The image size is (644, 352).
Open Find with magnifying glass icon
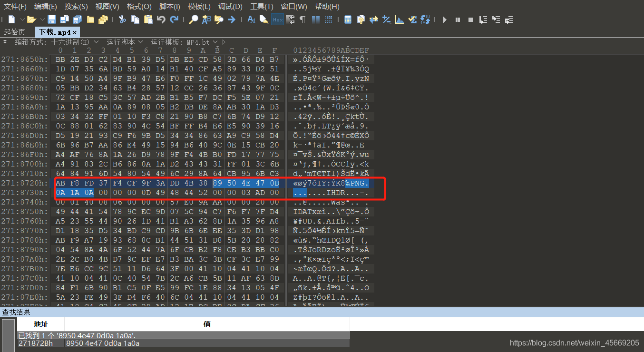[x=193, y=20]
